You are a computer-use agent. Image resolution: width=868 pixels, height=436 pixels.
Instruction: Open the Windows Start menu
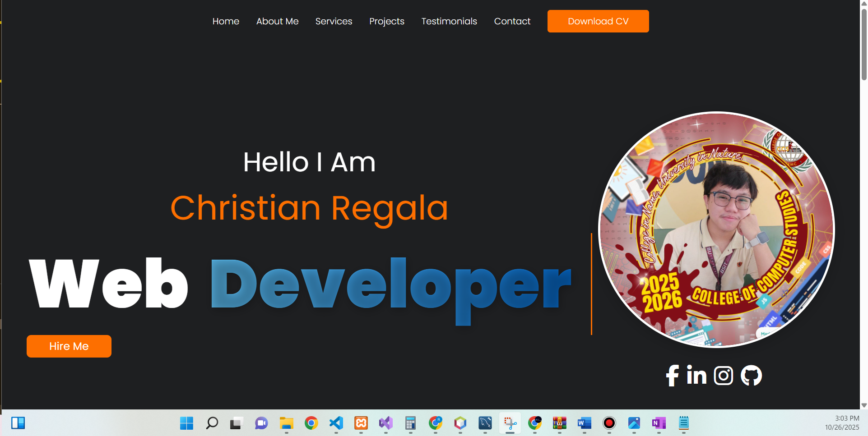[x=186, y=423]
